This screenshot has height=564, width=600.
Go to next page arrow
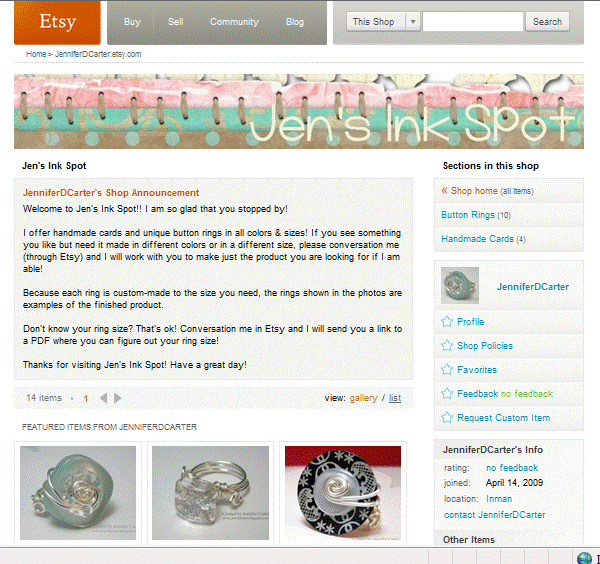point(118,398)
